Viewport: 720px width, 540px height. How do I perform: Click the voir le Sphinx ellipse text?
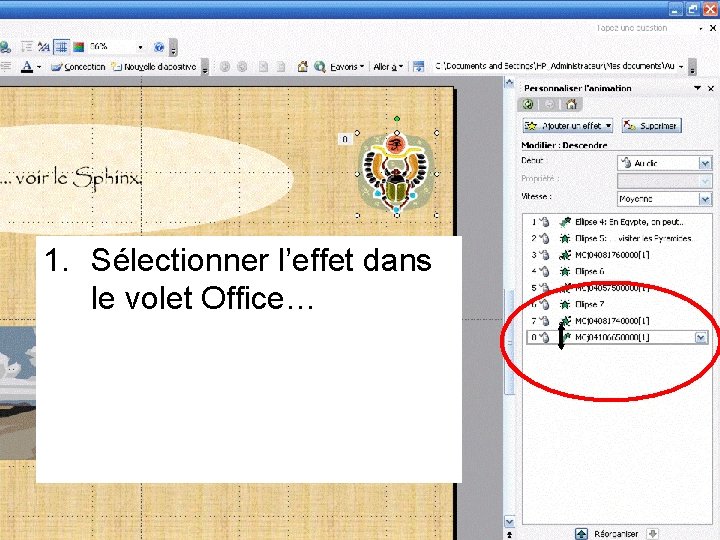[70, 177]
